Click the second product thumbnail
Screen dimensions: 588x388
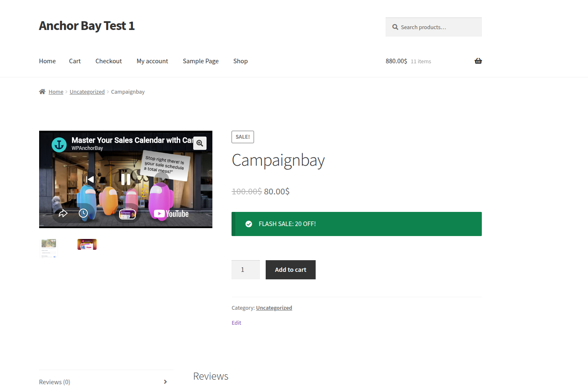tap(87, 244)
